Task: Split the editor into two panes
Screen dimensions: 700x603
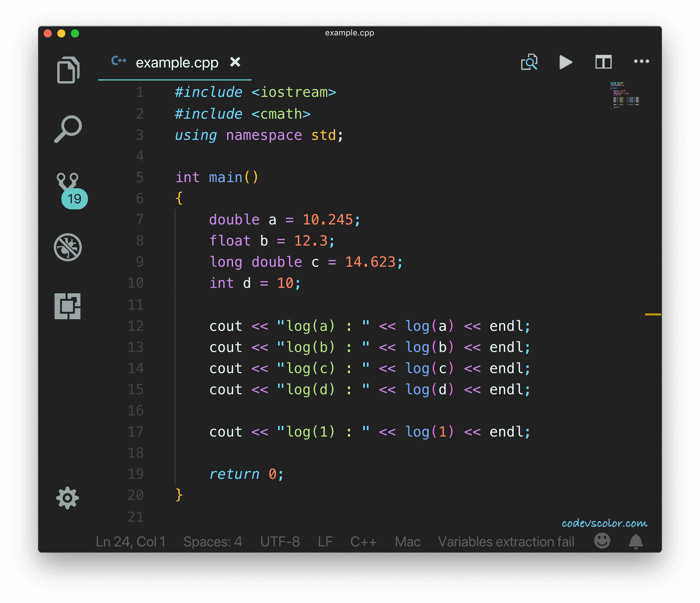Action: click(603, 62)
